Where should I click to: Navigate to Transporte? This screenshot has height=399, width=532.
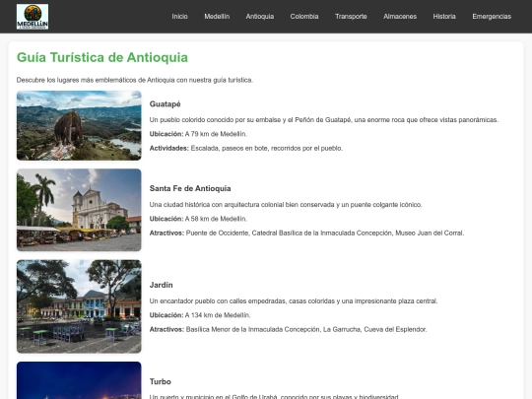point(351,17)
